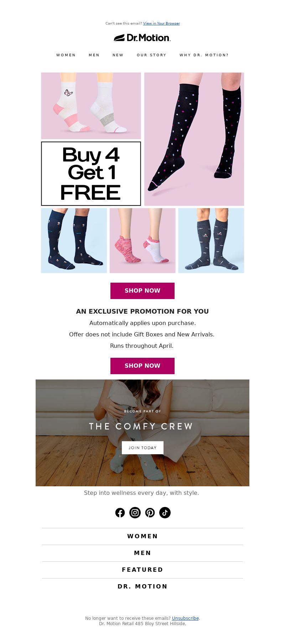Open the TikTok social icon
This screenshot has width=285, height=644.
(x=165, y=513)
